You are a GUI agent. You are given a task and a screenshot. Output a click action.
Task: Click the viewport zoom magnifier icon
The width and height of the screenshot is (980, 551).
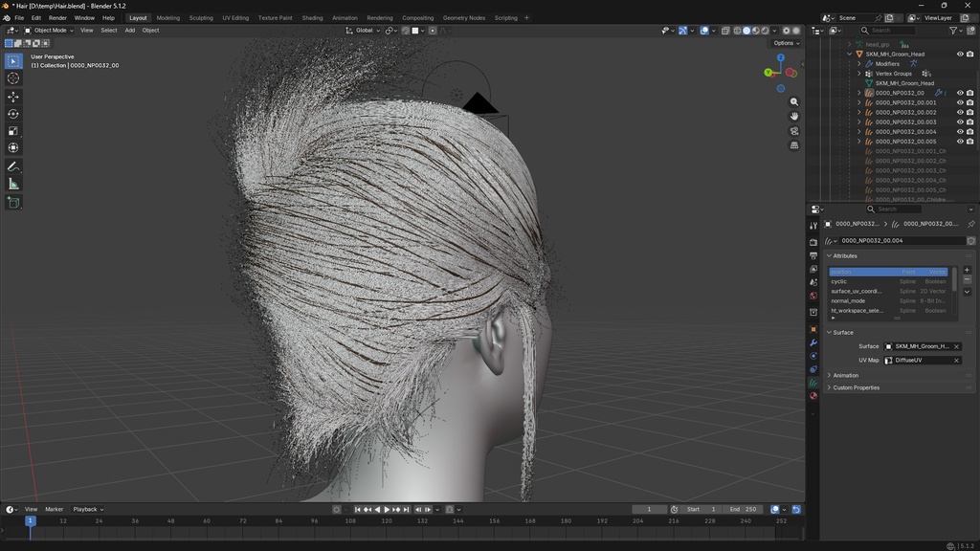793,101
